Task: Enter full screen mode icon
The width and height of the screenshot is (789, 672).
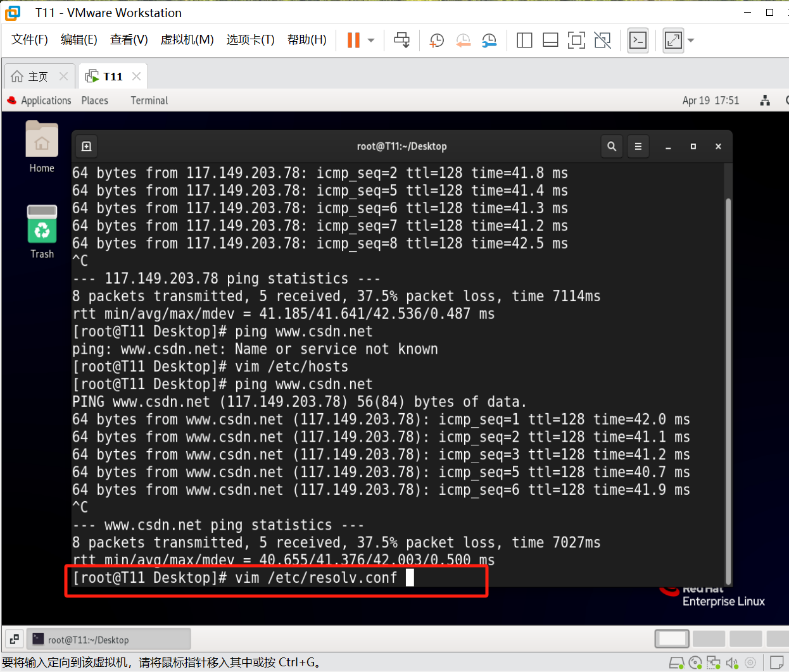Action: click(x=576, y=40)
